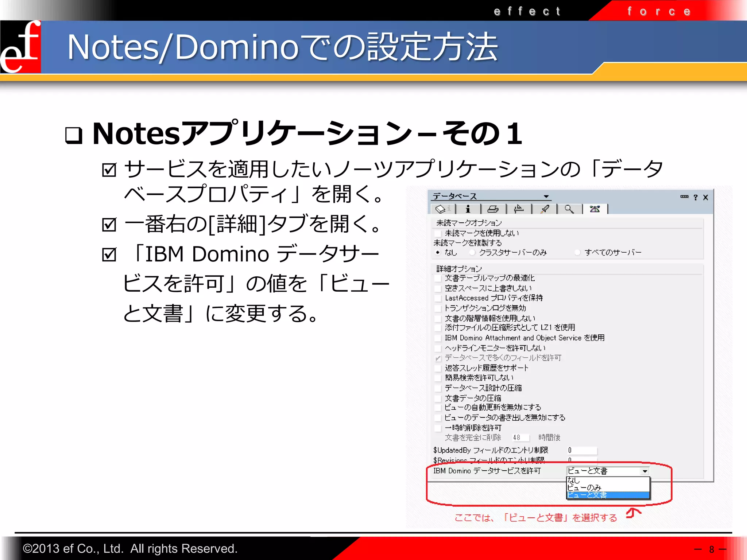This screenshot has height=560, width=747.
Task: Open the Design tab with triangle-ruler icon
Action: [x=519, y=209]
